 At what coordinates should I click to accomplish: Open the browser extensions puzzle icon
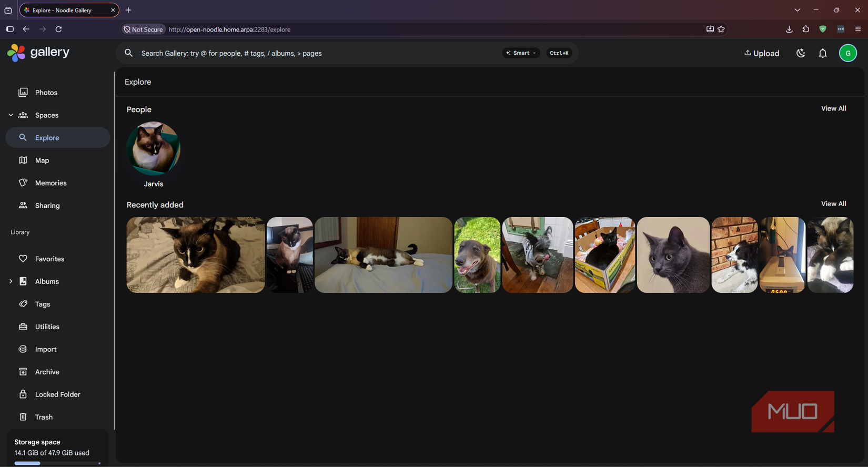806,29
